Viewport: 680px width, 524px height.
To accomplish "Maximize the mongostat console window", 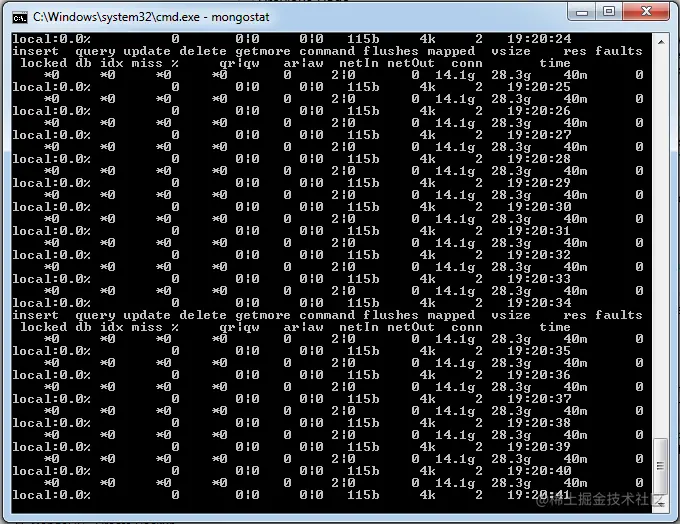I will (x=609, y=12).
